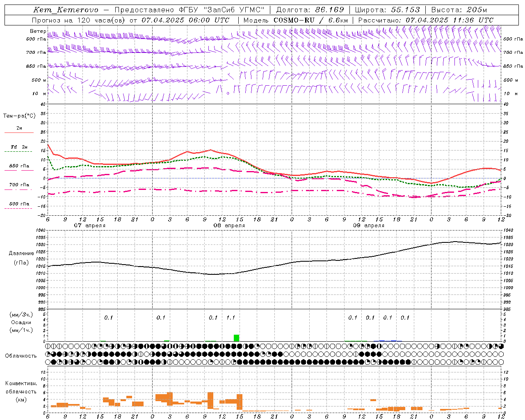Click the Ветер panel label
The image size is (525, 420).
pos(38,31)
